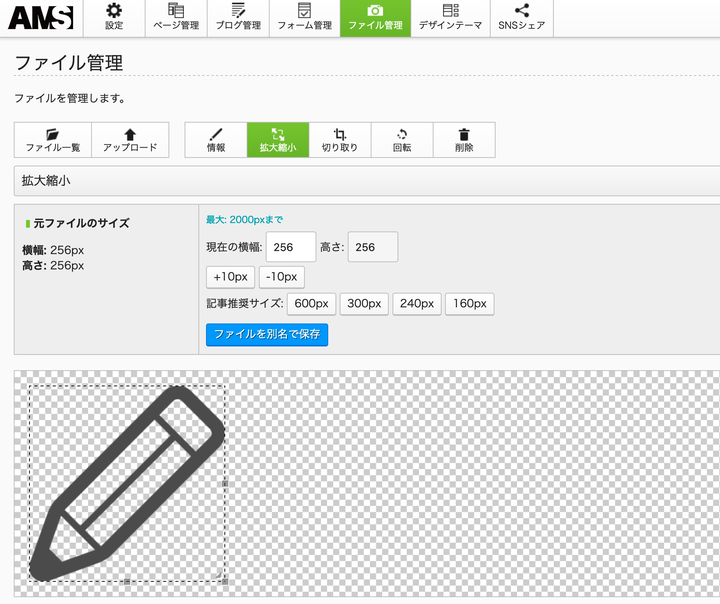Go to ページ管理 page management

[176, 18]
